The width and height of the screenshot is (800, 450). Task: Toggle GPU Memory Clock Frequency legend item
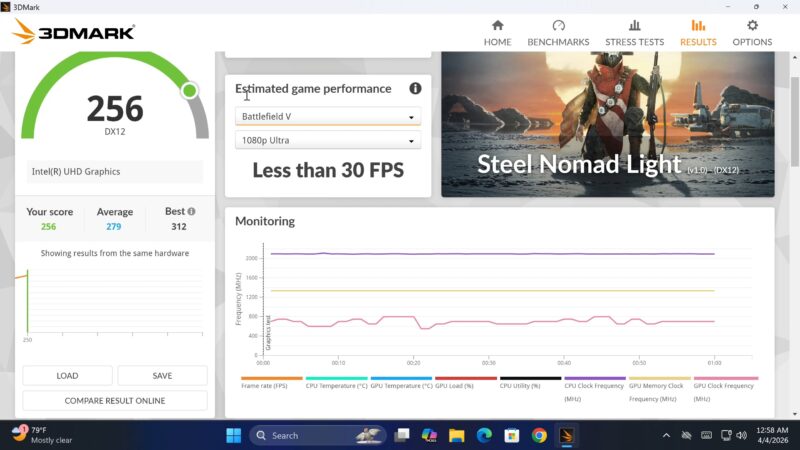click(x=659, y=389)
